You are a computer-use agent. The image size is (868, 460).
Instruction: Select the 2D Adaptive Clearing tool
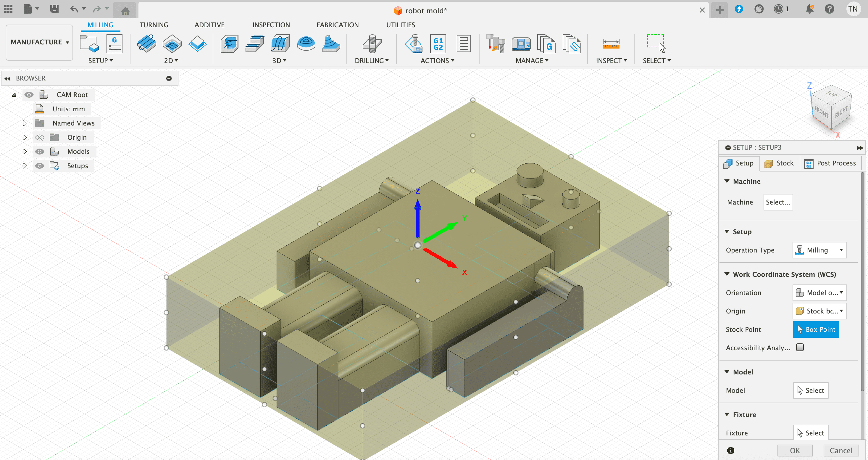point(146,44)
